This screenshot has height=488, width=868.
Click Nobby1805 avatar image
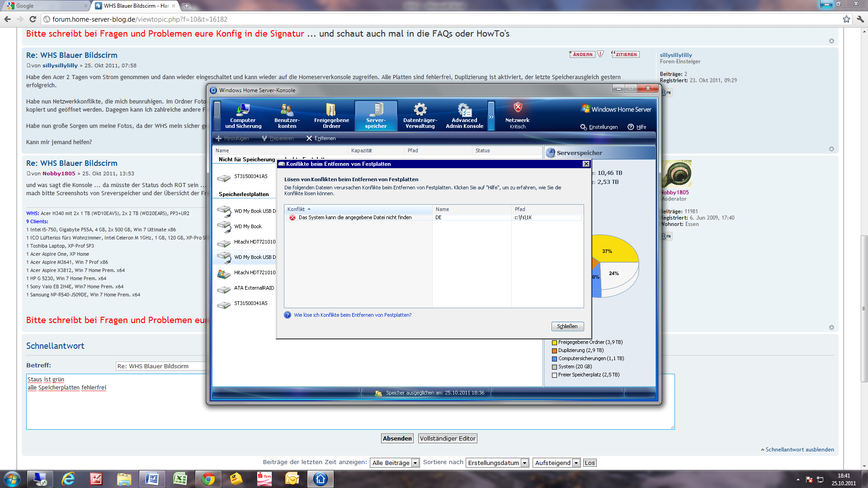[x=676, y=174]
